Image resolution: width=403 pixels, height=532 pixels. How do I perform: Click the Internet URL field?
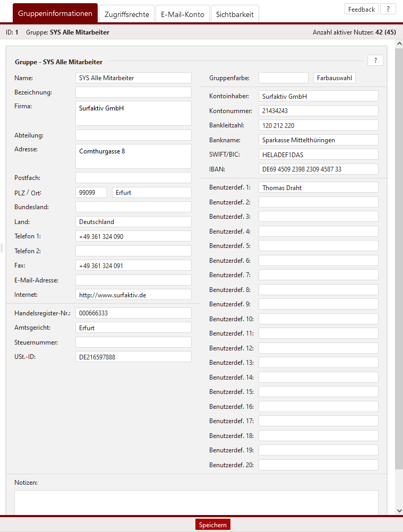pos(133,295)
